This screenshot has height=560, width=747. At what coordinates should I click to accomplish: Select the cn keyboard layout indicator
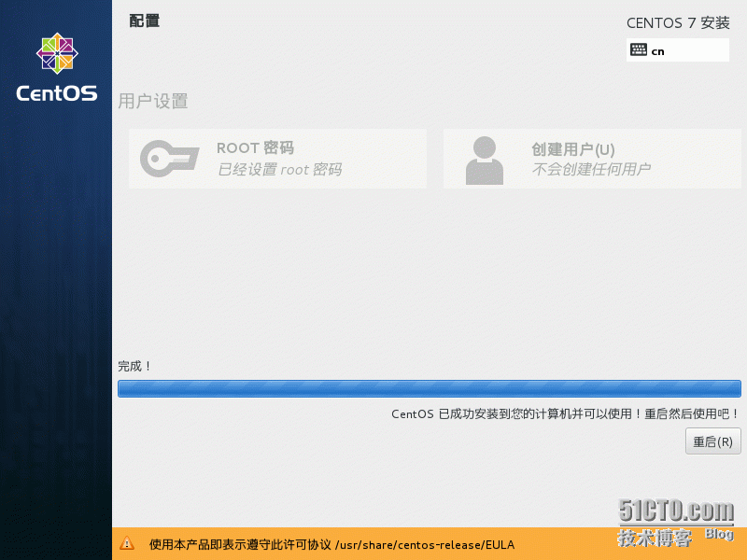pyautogui.click(x=678, y=50)
